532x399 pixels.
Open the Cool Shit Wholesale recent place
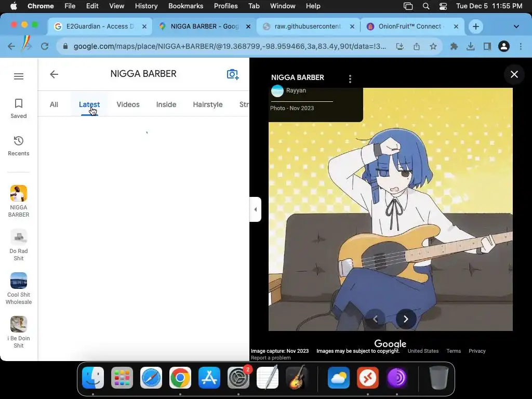[19, 289]
